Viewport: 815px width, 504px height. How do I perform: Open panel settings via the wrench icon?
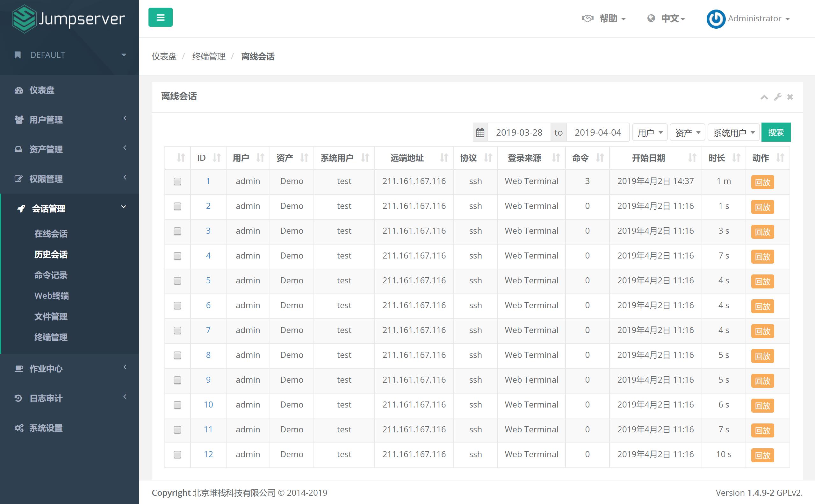coord(778,97)
